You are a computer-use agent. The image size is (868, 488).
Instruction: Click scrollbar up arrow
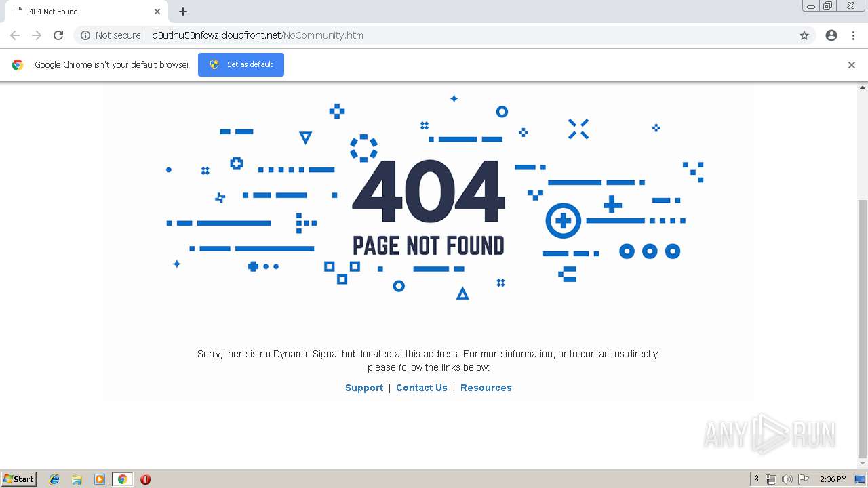(863, 87)
